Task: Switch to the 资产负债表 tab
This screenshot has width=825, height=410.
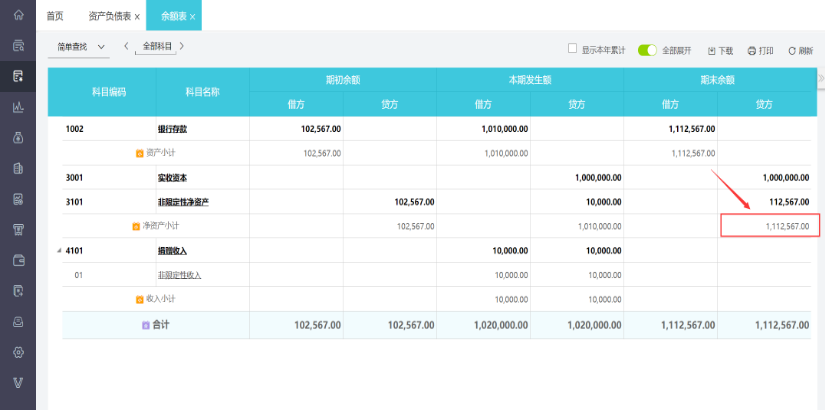Action: click(x=109, y=16)
